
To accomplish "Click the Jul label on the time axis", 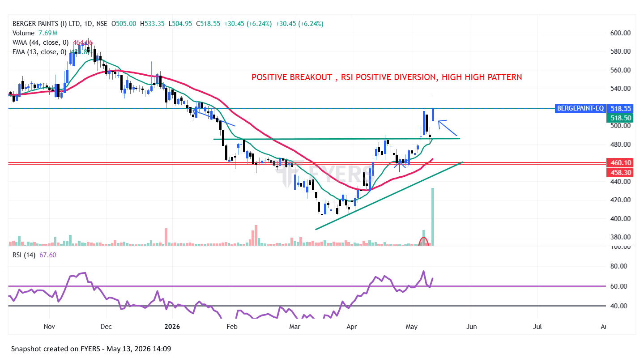I will click(537, 327).
